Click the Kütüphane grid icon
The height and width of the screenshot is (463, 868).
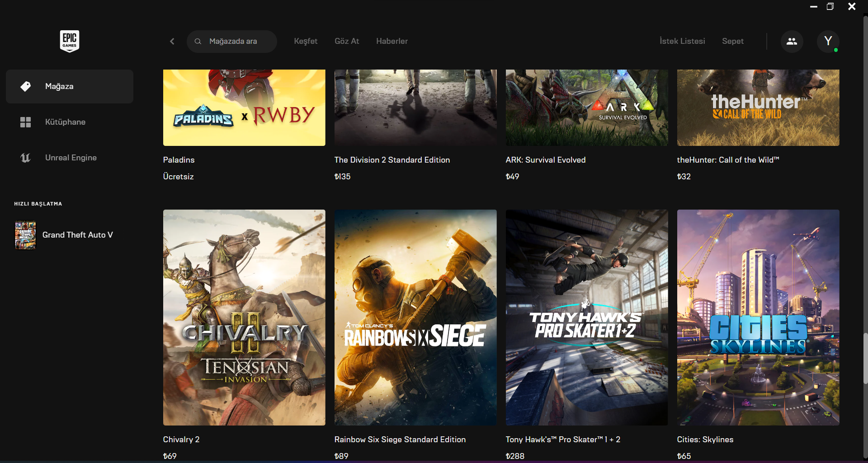(26, 122)
